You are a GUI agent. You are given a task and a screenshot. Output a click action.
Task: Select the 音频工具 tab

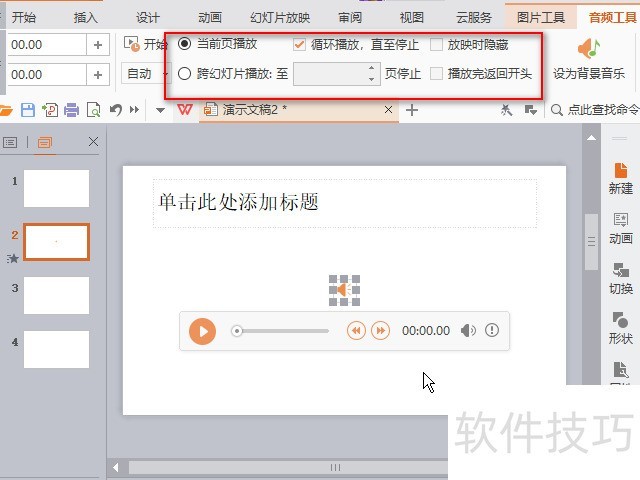(612, 18)
